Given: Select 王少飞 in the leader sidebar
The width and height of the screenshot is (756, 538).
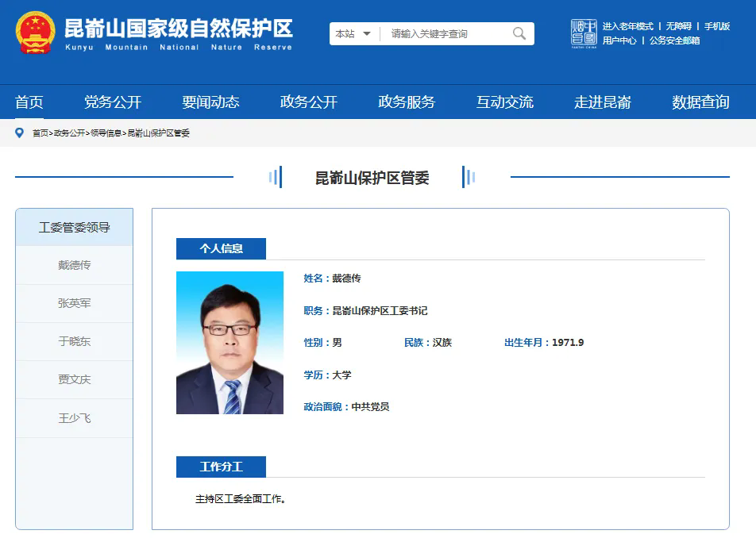Looking at the screenshot, I should (75, 417).
